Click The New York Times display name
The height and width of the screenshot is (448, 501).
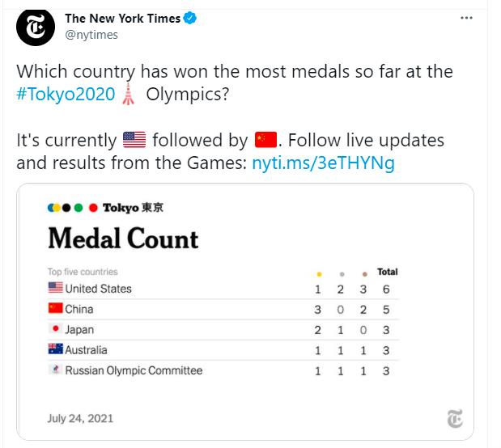pos(123,19)
